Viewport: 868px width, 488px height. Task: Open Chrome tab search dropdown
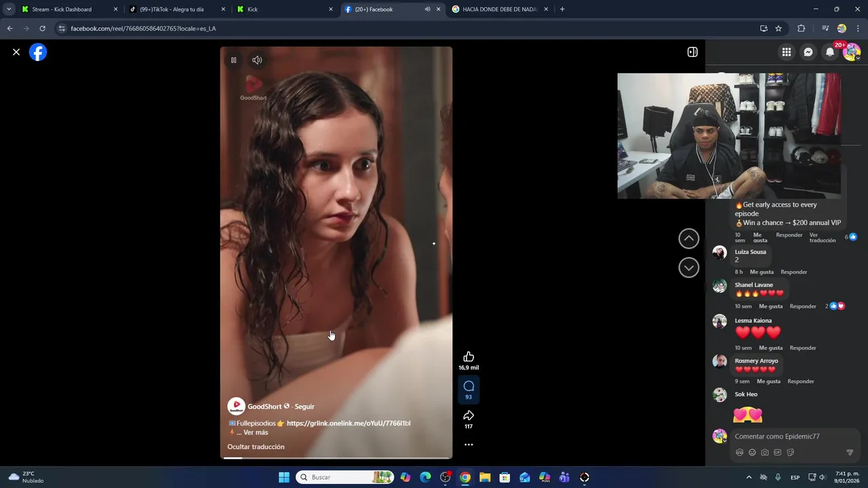(x=9, y=9)
